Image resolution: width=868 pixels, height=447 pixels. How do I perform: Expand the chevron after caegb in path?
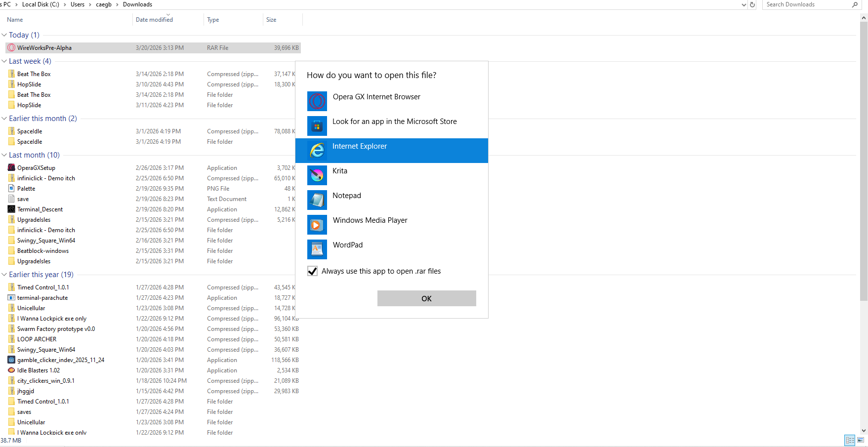tap(117, 4)
